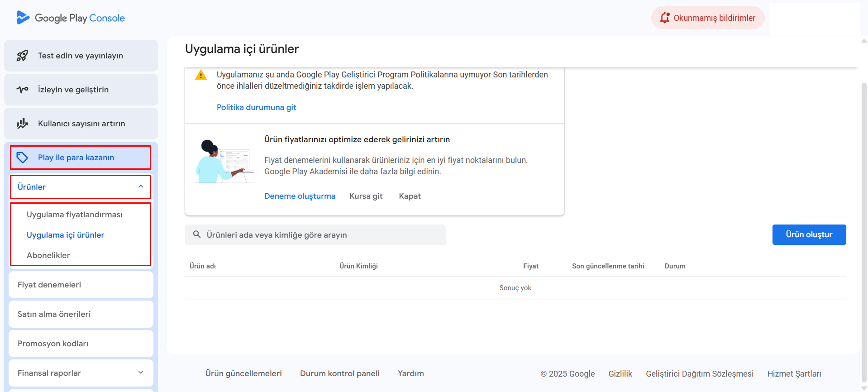Open Fiyat denemeleri page
The image size is (868, 392).
81,285
